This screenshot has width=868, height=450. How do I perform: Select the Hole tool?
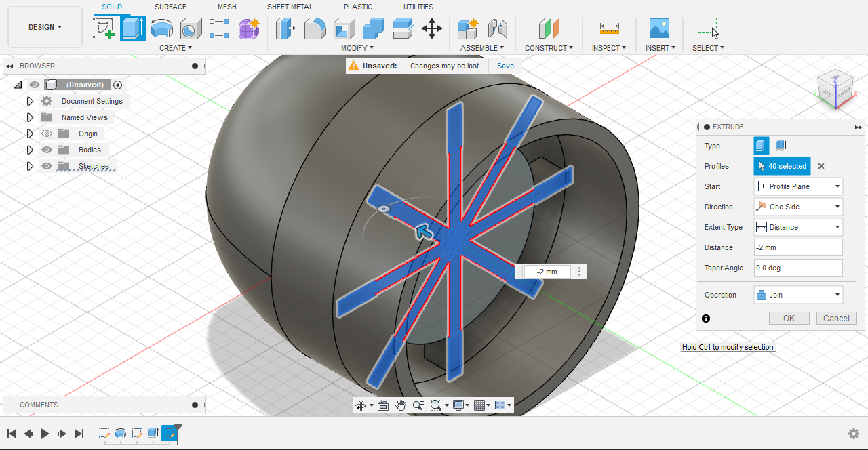pyautogui.click(x=191, y=28)
